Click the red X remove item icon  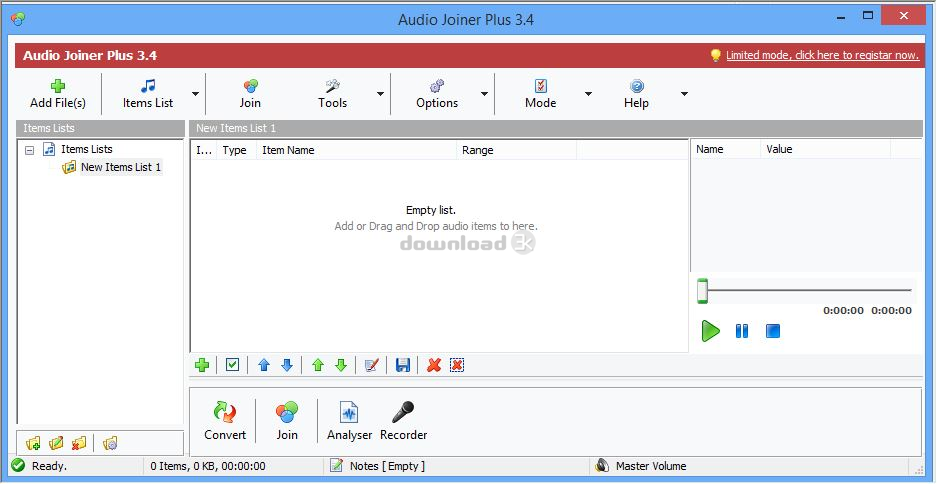(x=434, y=365)
